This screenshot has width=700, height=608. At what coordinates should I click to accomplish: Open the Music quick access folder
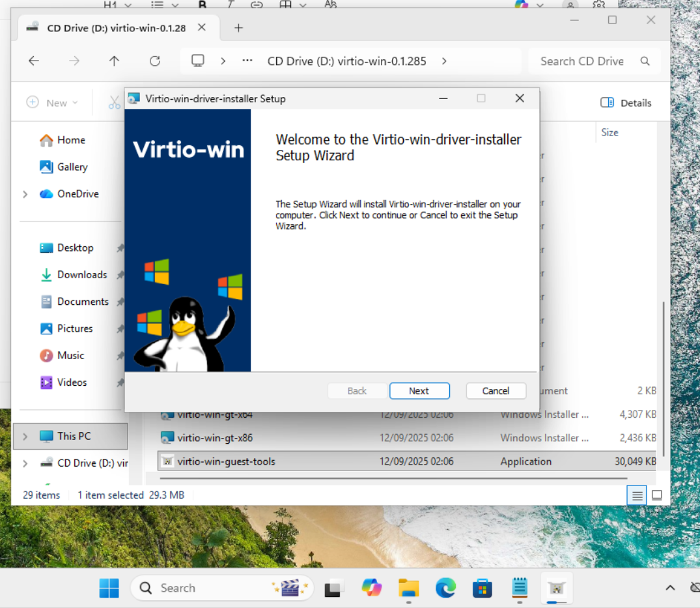62,356
